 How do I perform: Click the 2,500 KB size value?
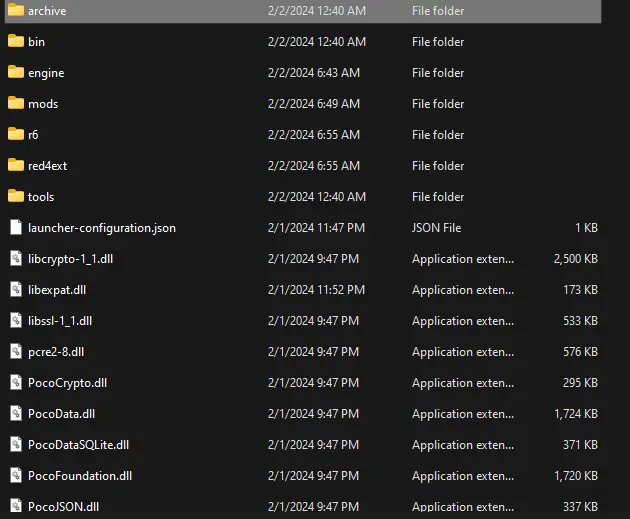[x=576, y=259]
